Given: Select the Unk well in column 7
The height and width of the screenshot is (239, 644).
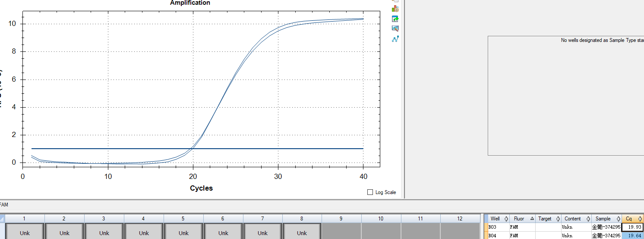Looking at the screenshot, I should (x=262, y=231).
